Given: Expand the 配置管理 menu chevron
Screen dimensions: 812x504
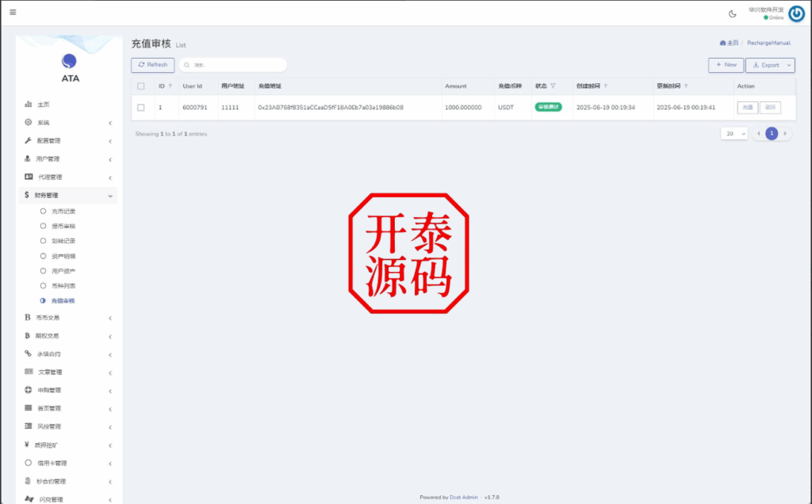Looking at the screenshot, I should [x=110, y=141].
